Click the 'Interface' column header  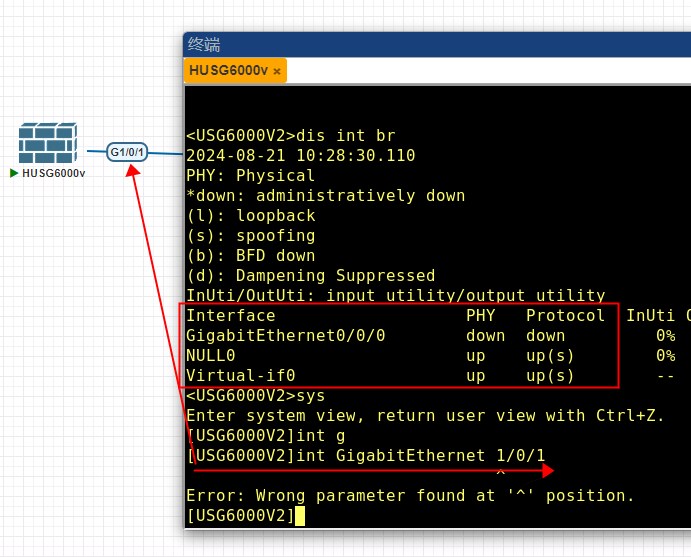[230, 316]
